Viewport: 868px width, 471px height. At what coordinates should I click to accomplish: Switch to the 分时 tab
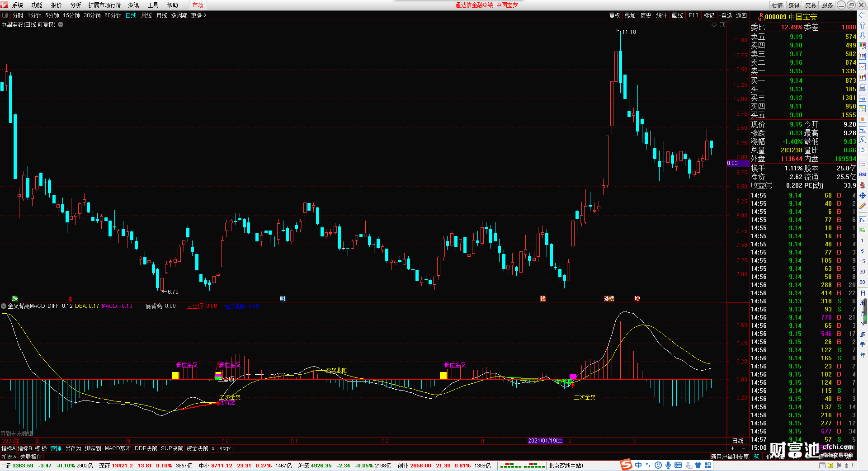pos(18,15)
